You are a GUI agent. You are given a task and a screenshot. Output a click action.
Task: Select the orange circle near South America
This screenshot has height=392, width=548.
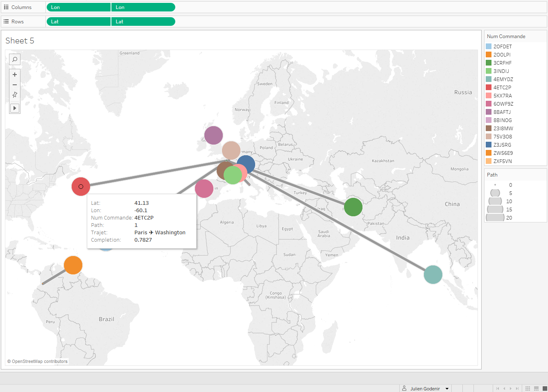tap(73, 265)
